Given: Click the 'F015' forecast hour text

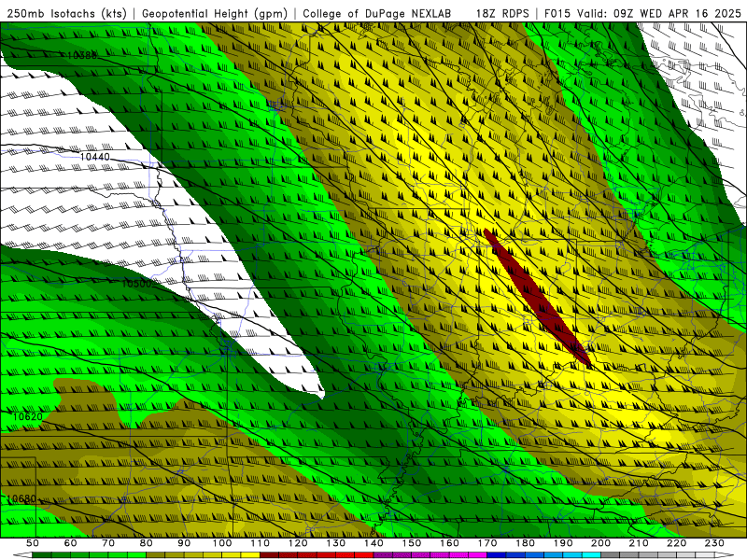Looking at the screenshot, I should coord(557,13).
